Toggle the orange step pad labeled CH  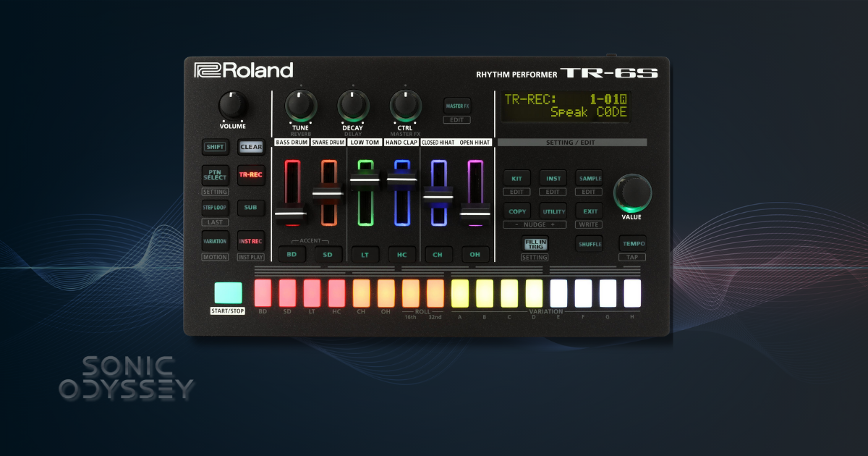[361, 293]
